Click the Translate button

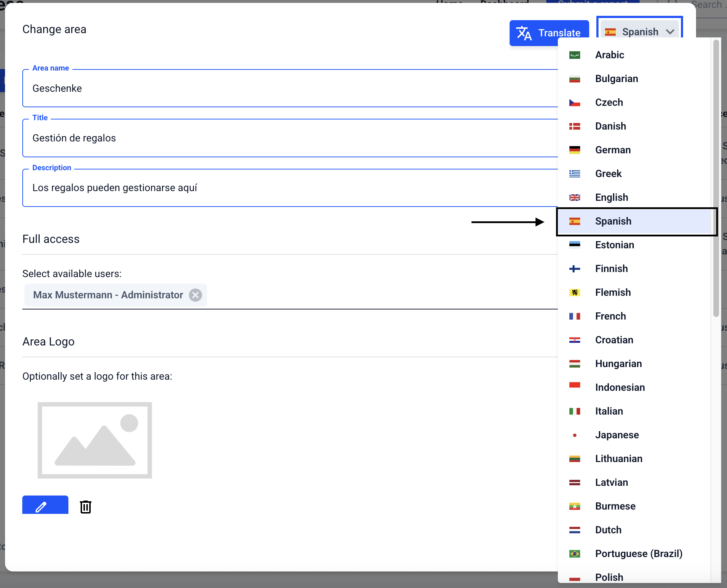pyautogui.click(x=549, y=33)
